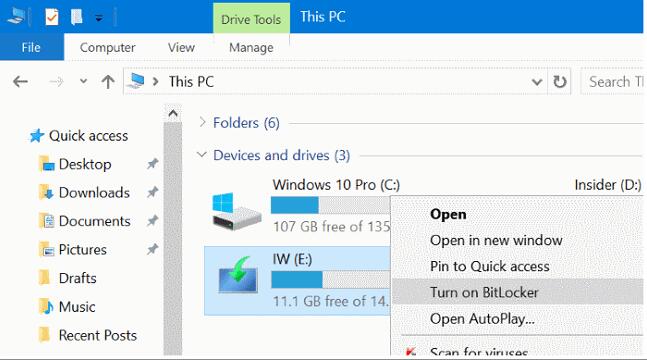Image resolution: width=647 pixels, height=360 pixels.
Task: Open the Manage ribbon tab
Action: click(251, 47)
